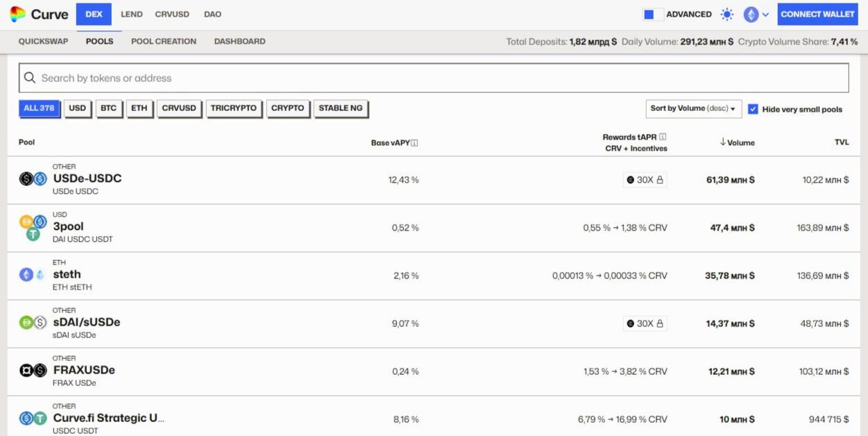The image size is (868, 436).
Task: Filter pools by TRICRYPTO
Action: point(234,108)
